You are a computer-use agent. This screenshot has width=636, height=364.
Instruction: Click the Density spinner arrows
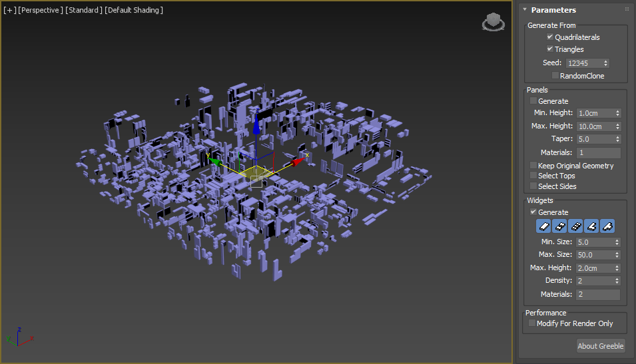click(x=617, y=281)
